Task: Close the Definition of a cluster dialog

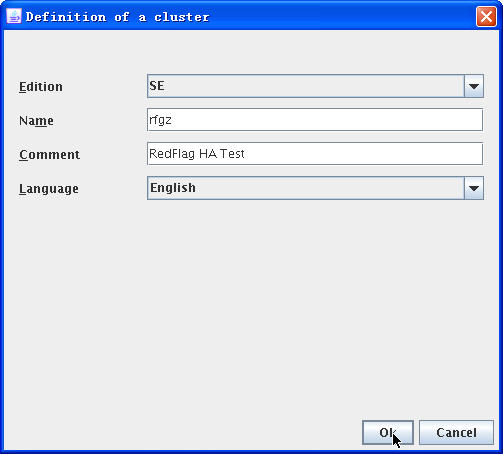Action: tap(486, 16)
